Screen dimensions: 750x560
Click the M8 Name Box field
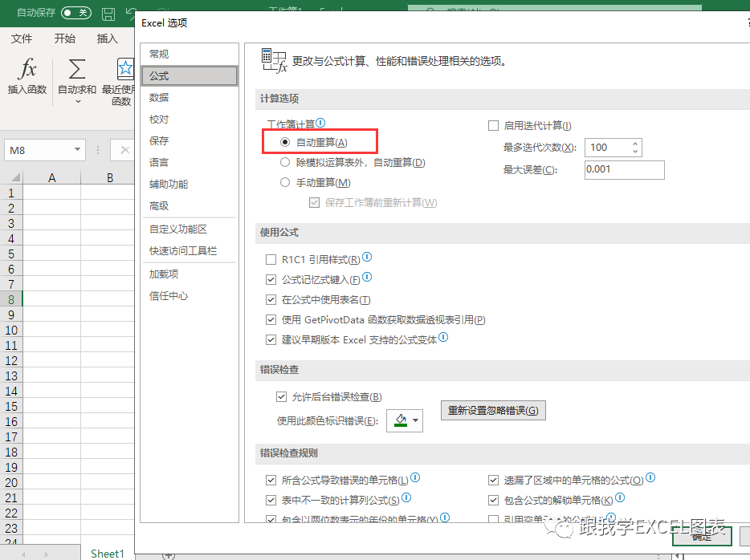(39, 150)
